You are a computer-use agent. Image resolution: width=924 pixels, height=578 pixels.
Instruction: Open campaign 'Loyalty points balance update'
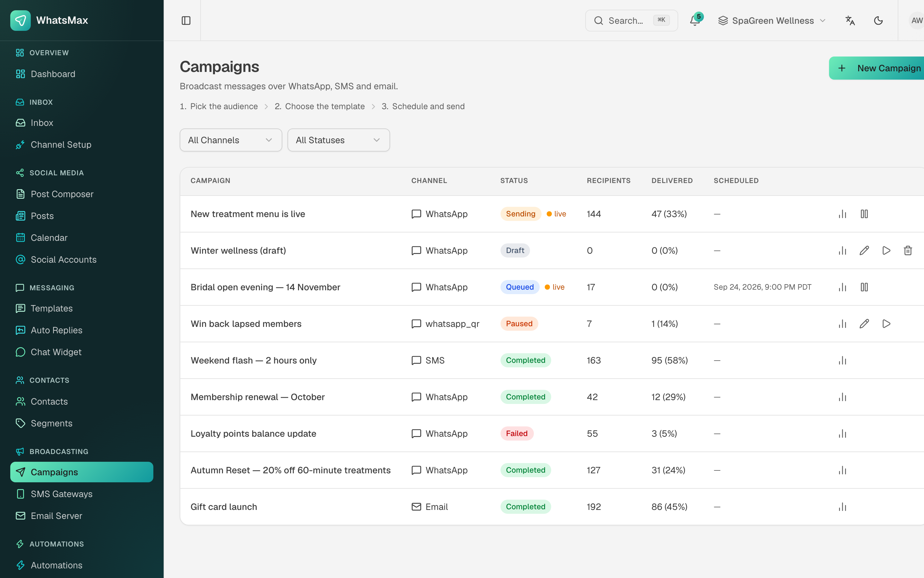click(253, 433)
